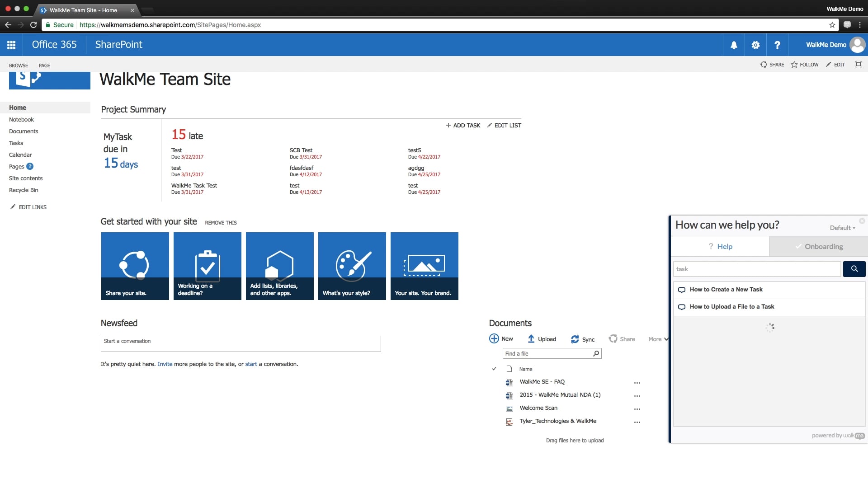Screen dimensions: 868x488
Task: Create a new document with the New plus icon
Action: (x=494, y=338)
